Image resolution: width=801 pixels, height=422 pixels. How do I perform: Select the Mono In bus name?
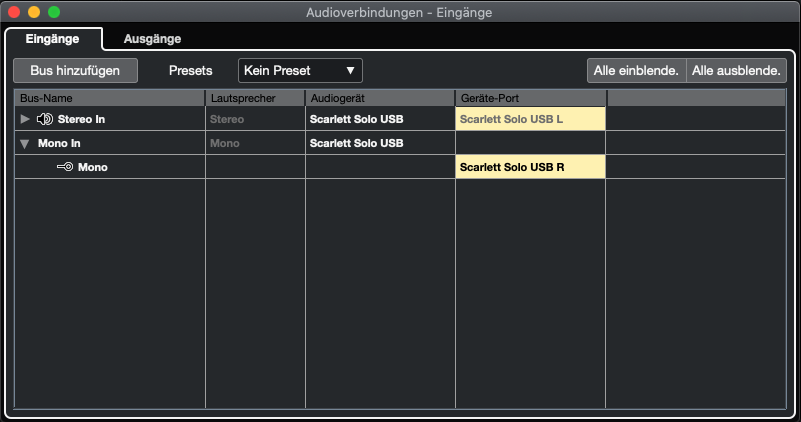point(59,143)
